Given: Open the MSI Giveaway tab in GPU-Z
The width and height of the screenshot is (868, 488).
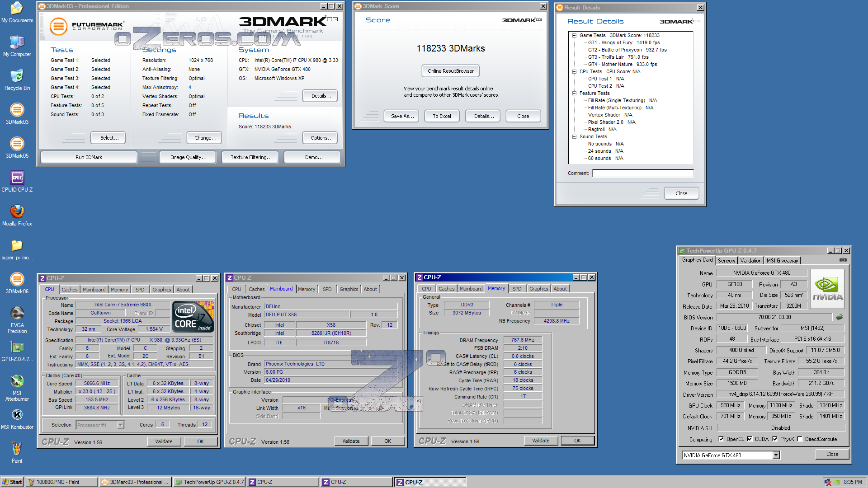Looking at the screenshot, I should pyautogui.click(x=782, y=261).
